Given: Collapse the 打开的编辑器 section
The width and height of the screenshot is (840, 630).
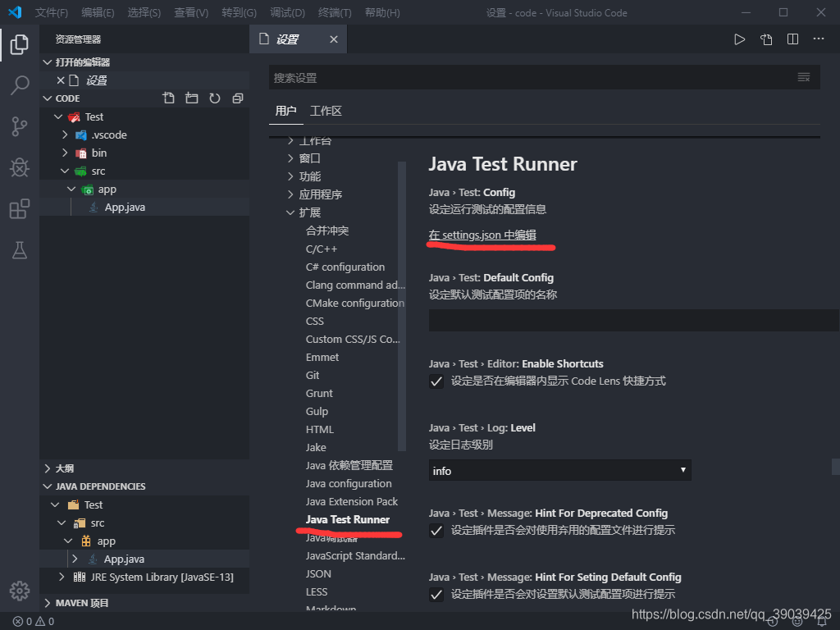Looking at the screenshot, I should point(47,62).
